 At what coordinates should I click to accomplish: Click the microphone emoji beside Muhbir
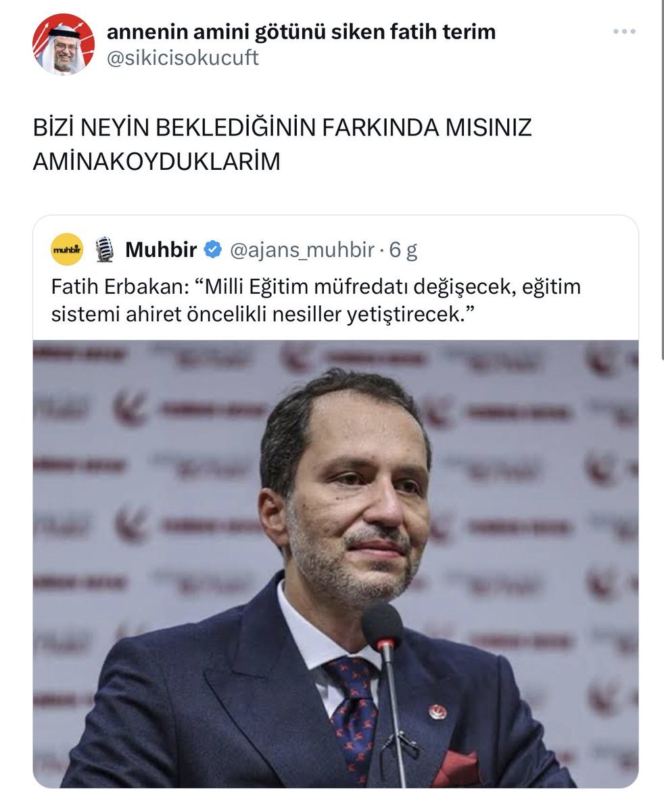[x=104, y=250]
